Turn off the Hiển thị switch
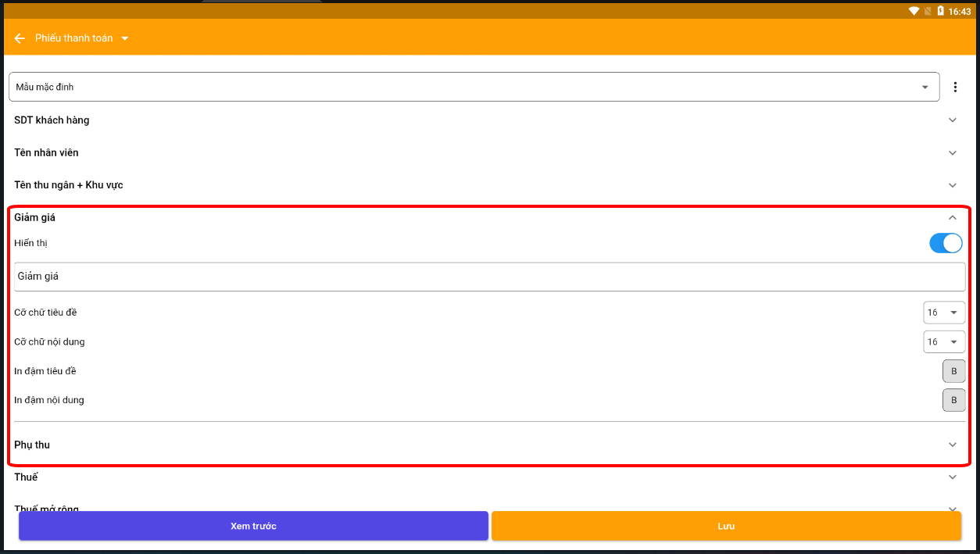The image size is (980, 554). click(946, 243)
